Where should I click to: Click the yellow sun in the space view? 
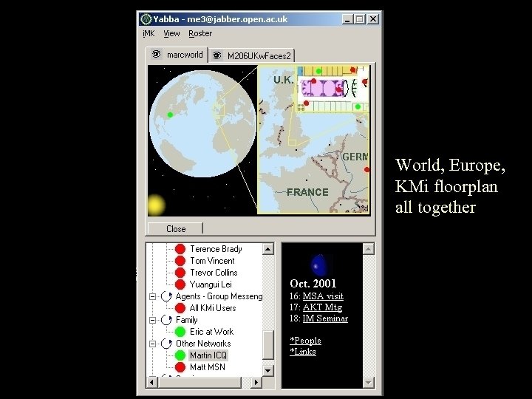point(156,205)
